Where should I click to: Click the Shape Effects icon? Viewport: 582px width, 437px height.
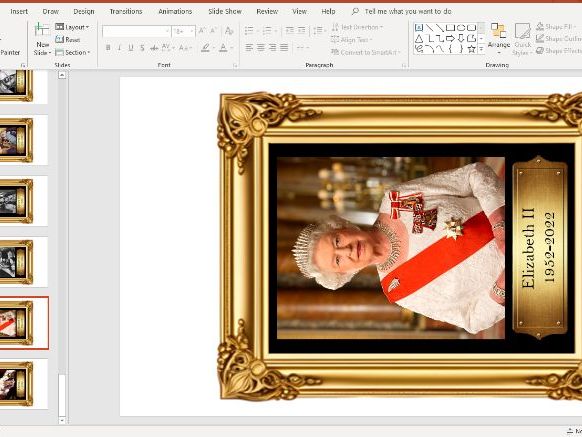point(540,50)
